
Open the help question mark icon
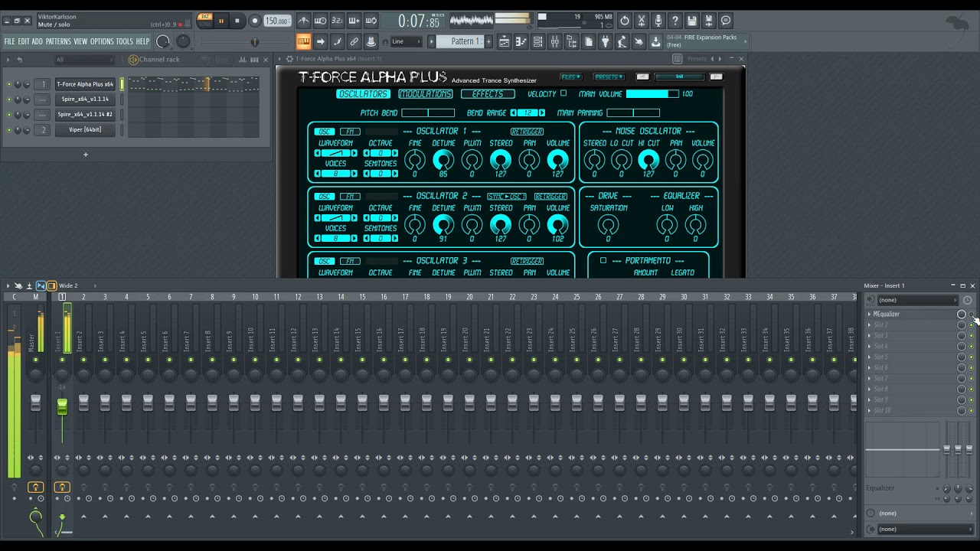click(675, 21)
